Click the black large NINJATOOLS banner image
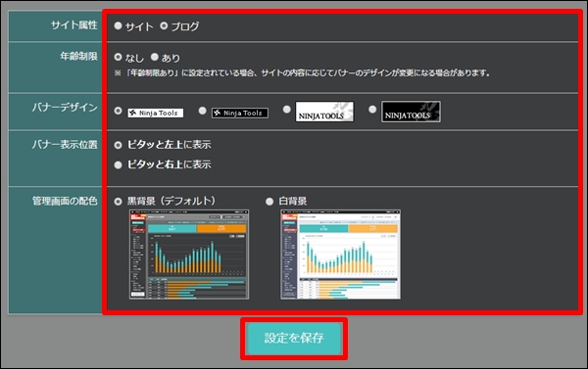Screen dimensions: 588x369 tap(411, 112)
